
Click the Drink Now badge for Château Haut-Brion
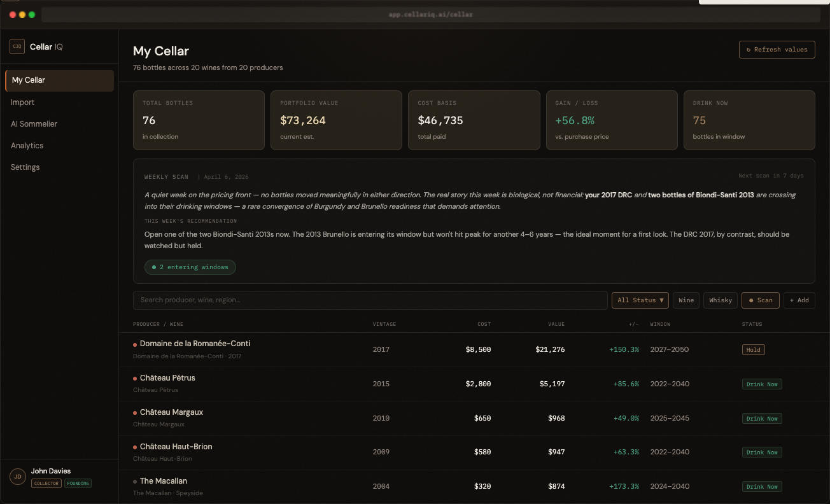pyautogui.click(x=762, y=452)
